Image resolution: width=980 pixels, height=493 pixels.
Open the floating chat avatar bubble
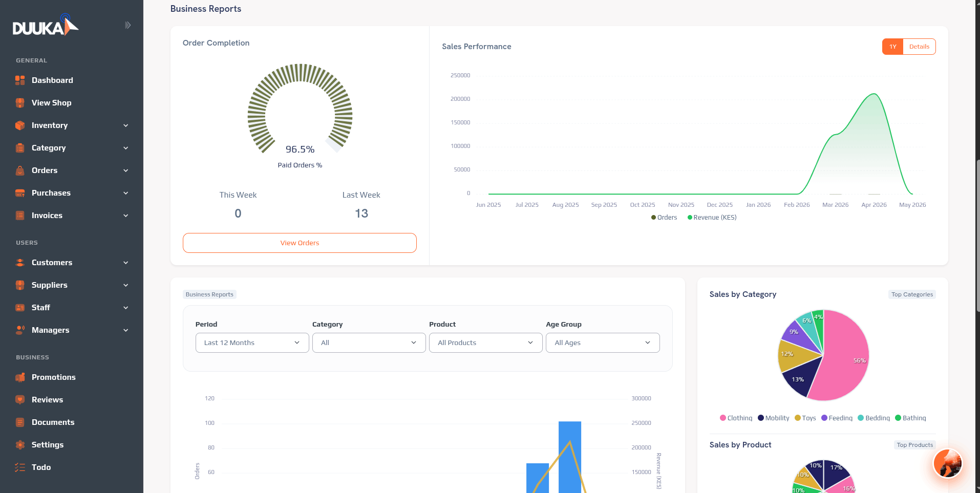point(948,463)
